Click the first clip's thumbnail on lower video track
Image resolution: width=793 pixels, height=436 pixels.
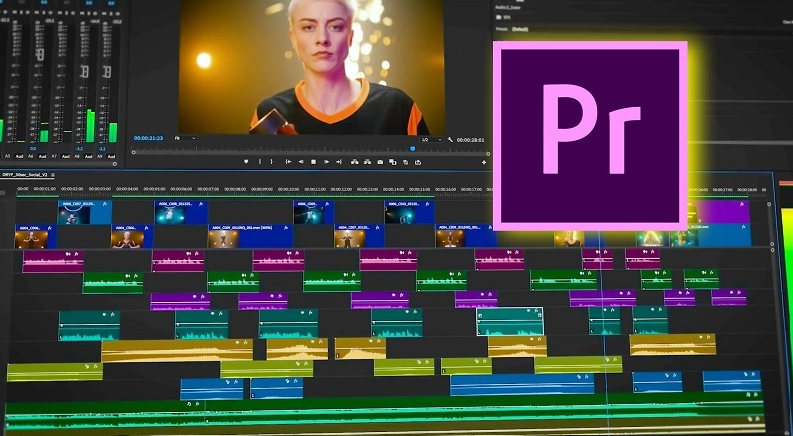coord(31,239)
